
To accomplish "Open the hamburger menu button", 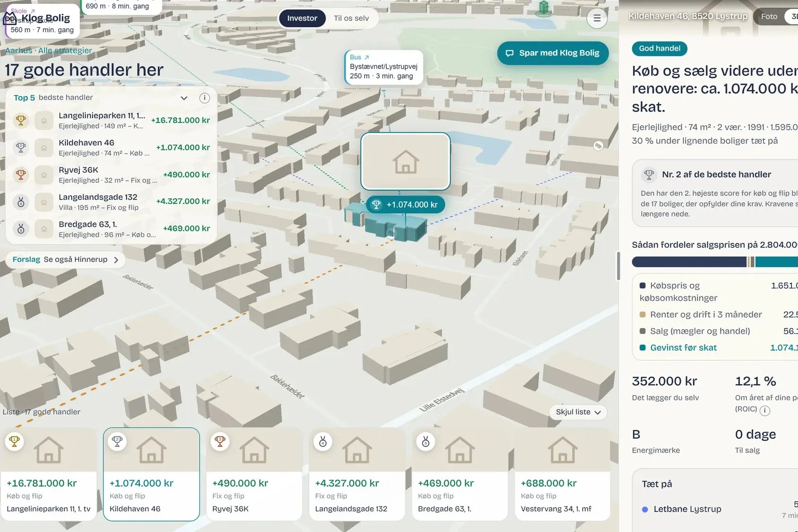I will tap(597, 18).
